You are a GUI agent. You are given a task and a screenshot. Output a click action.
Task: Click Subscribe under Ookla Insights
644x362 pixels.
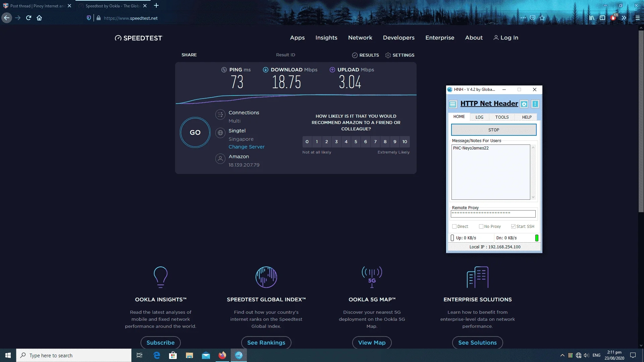[x=160, y=343]
